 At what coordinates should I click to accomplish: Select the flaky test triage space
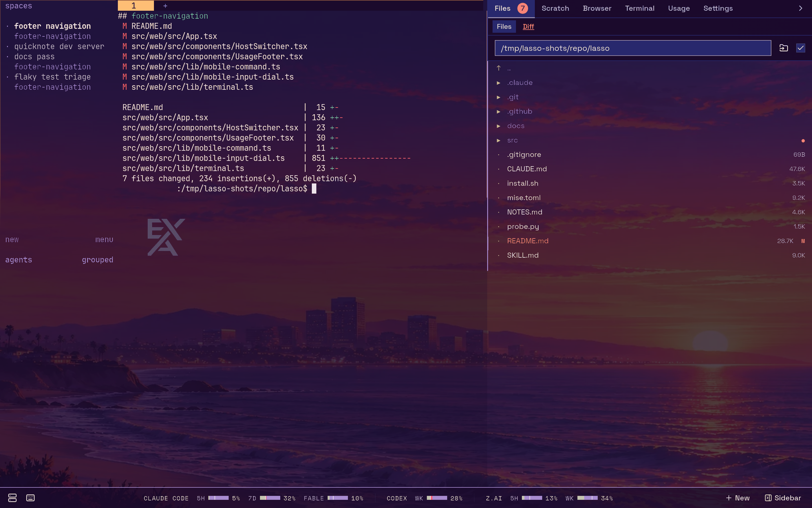pos(52,77)
